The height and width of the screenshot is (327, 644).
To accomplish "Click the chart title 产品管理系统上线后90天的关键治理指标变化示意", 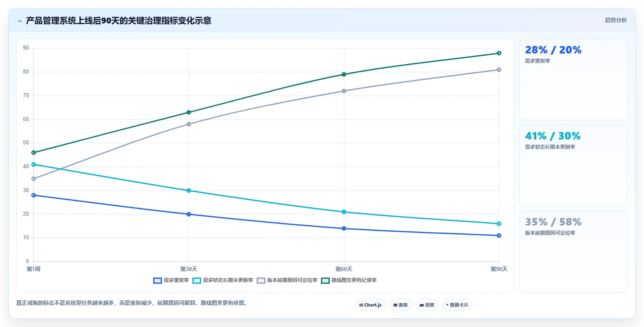I will pyautogui.click(x=119, y=20).
